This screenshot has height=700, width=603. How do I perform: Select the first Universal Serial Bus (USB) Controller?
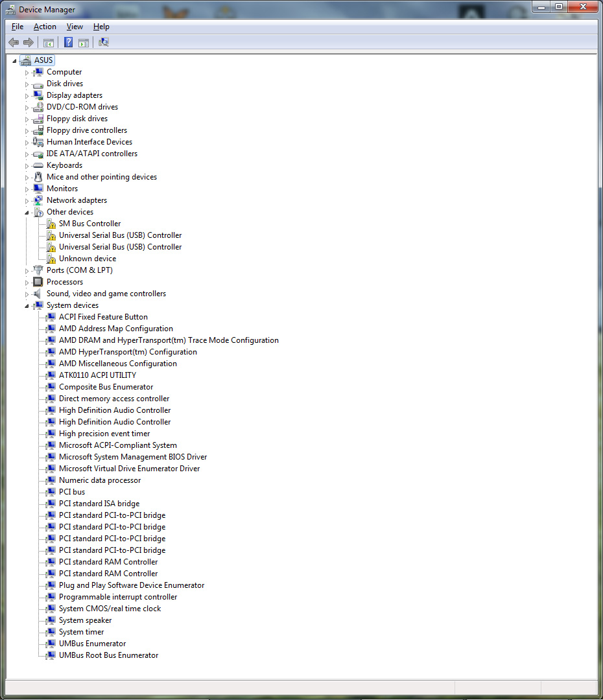(x=120, y=235)
